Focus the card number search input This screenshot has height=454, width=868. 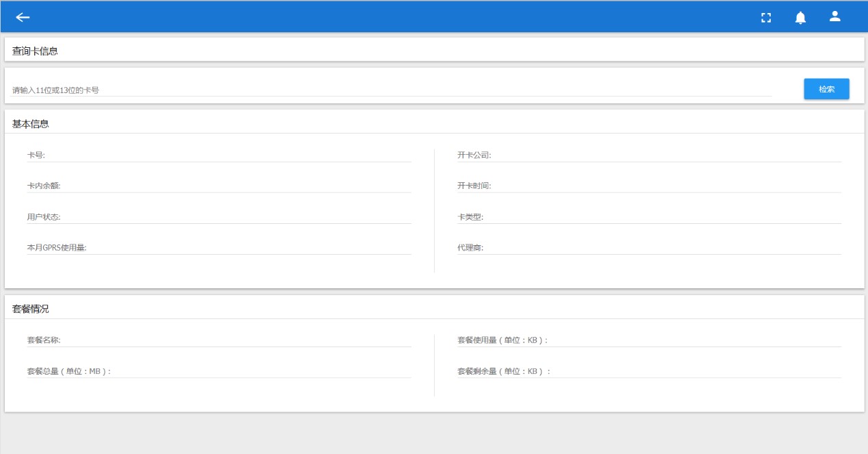(x=390, y=90)
